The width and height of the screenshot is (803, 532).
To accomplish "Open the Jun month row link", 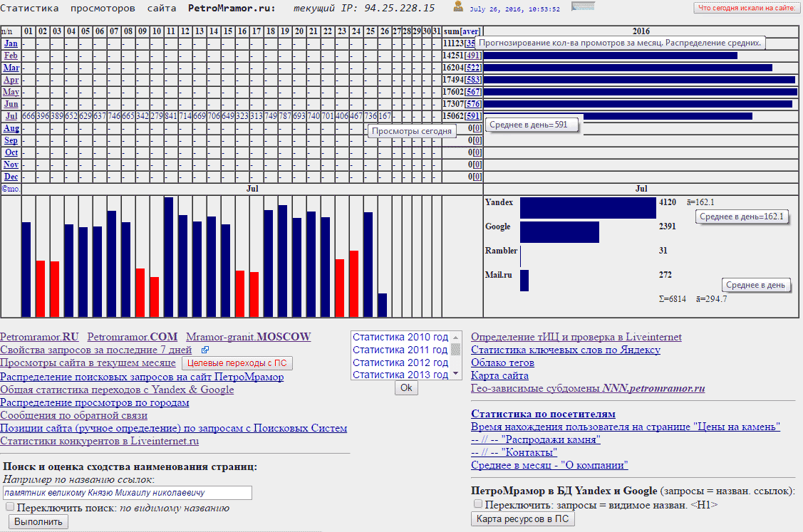I will (x=11, y=104).
